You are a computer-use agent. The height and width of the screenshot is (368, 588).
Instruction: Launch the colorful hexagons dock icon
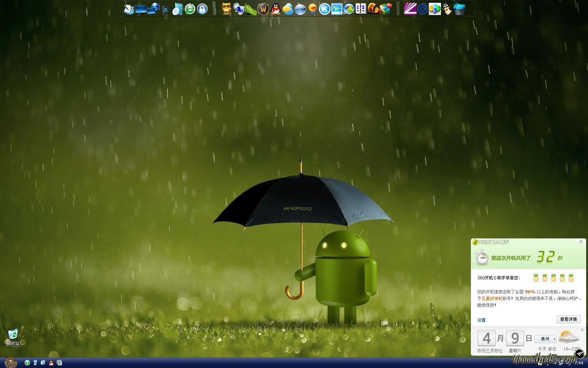click(x=435, y=9)
